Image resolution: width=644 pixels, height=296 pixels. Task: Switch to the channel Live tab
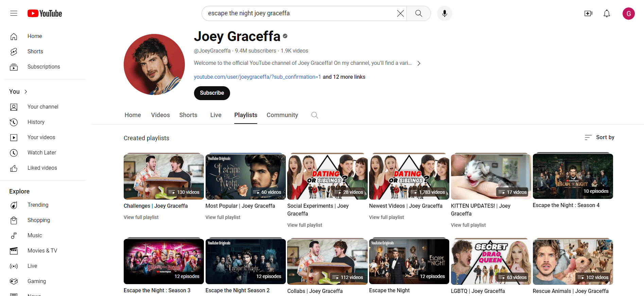216,115
